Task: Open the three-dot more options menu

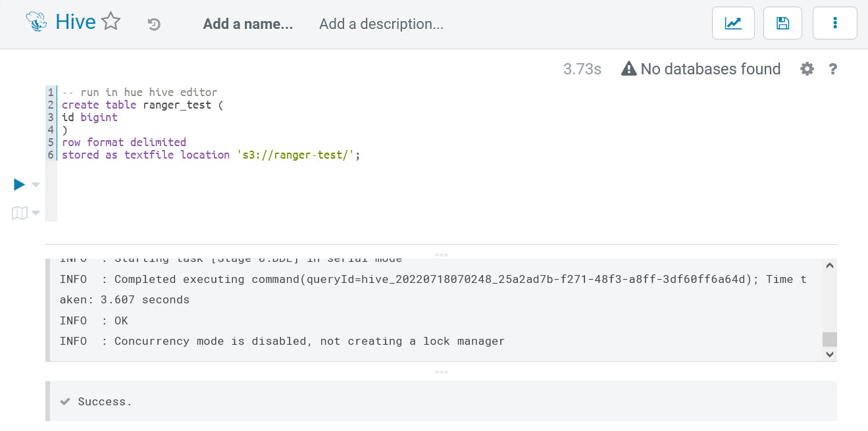Action: pos(835,24)
